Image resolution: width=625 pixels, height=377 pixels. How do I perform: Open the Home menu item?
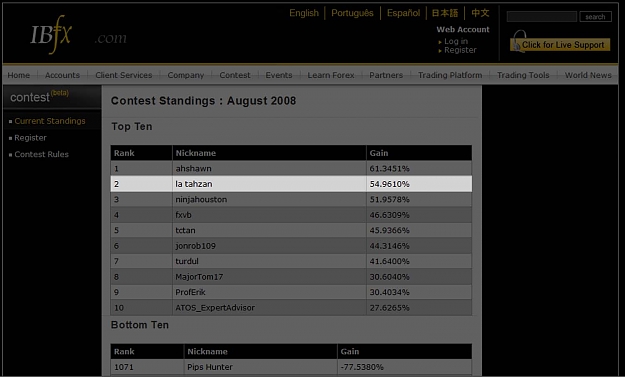19,75
